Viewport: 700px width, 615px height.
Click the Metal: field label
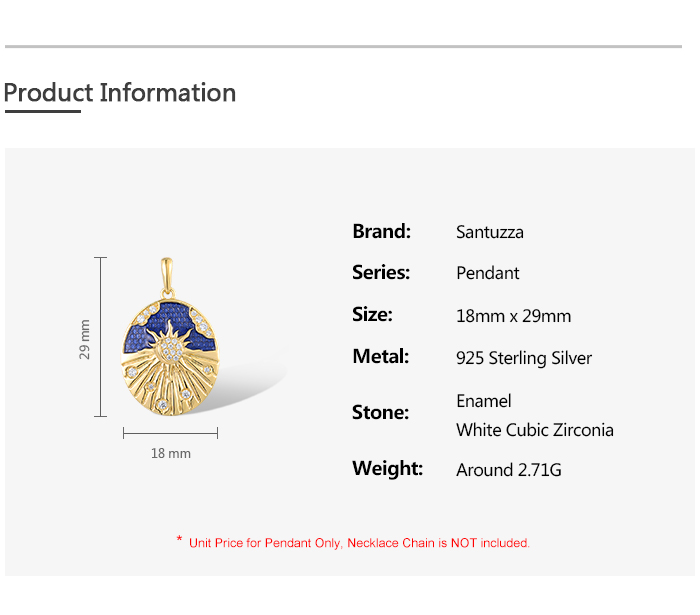click(x=380, y=356)
